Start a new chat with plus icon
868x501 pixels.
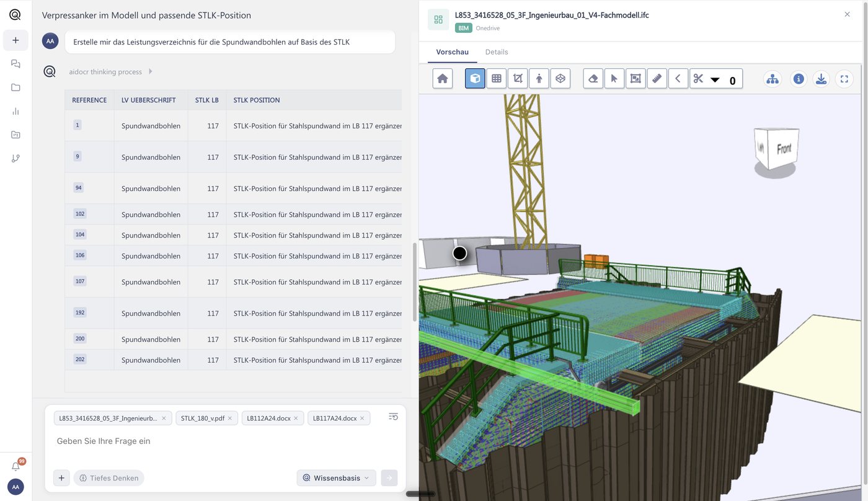(x=15, y=40)
